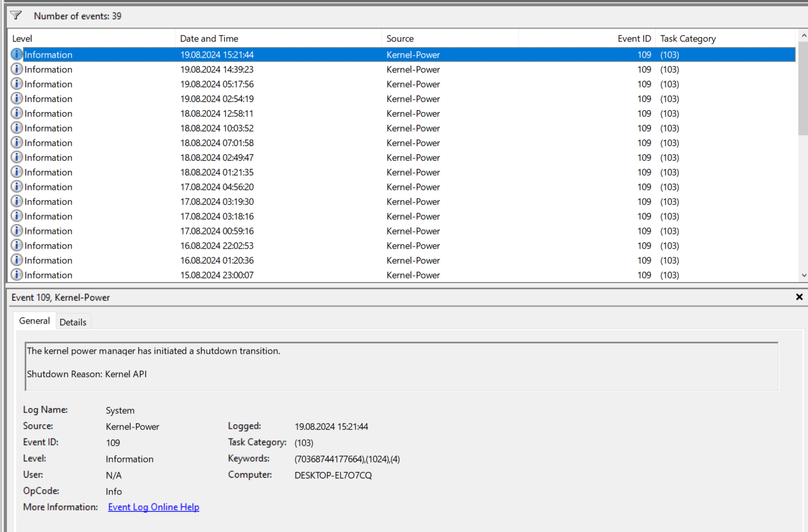
Task: Click info icon of 17.08.2024 03:18:16 event
Action: click(17, 216)
